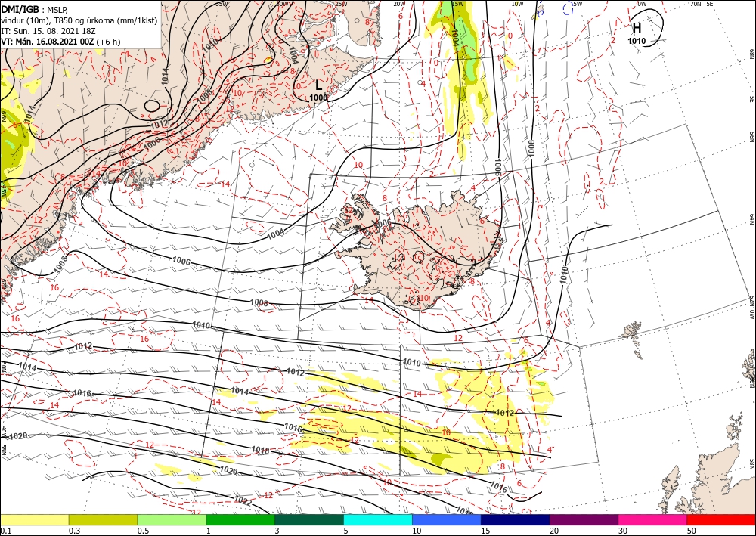The width and height of the screenshot is (756, 536).
Task: Click the 35W longitude label
Action: click(222, 3)
